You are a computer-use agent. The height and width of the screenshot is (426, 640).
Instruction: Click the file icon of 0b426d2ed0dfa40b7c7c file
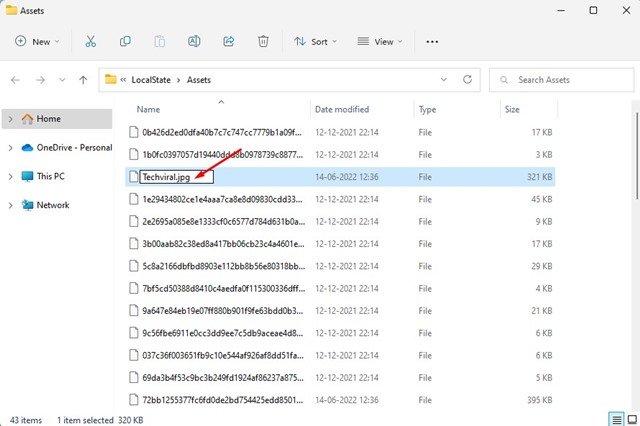[133, 132]
